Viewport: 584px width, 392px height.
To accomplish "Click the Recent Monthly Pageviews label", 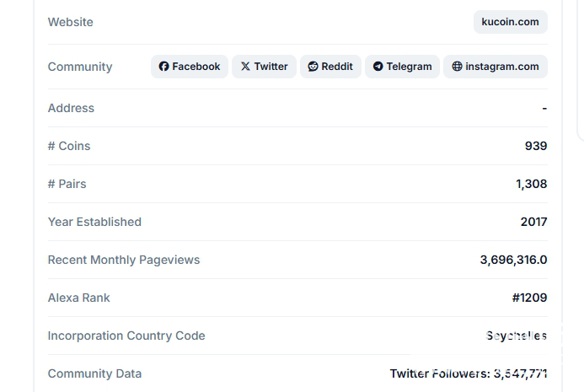I will click(124, 260).
